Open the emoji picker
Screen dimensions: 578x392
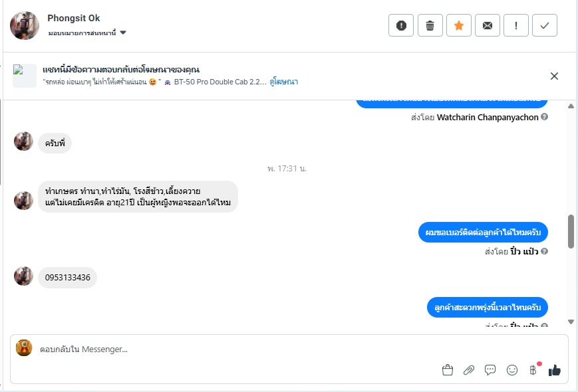click(511, 370)
